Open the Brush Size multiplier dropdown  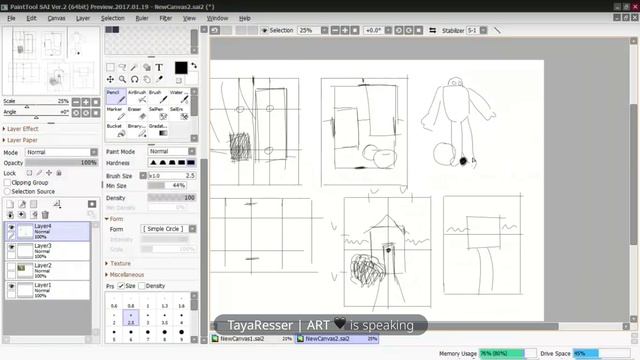(143, 176)
